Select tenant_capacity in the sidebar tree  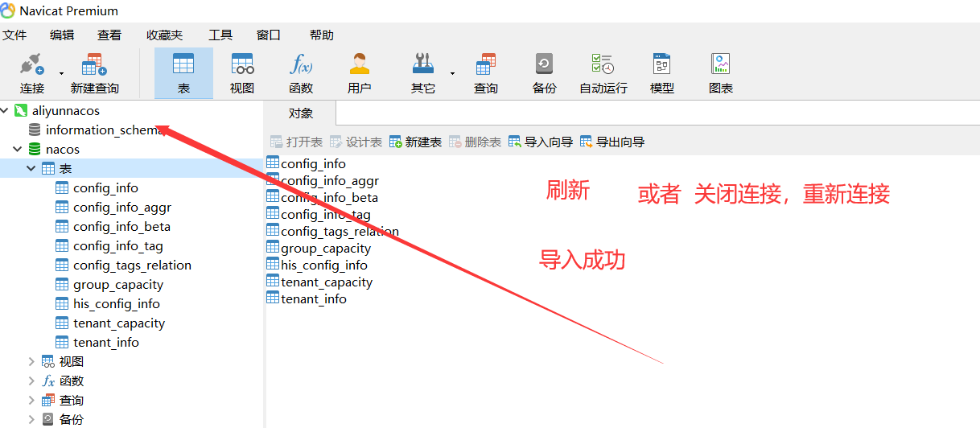[119, 323]
